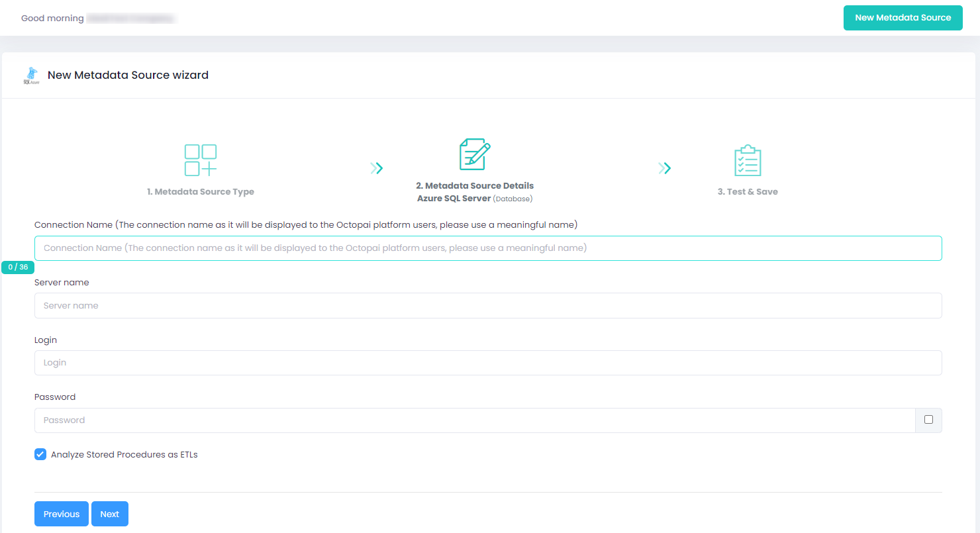Click the 'New Metadata Source wizard' title

coord(128,75)
